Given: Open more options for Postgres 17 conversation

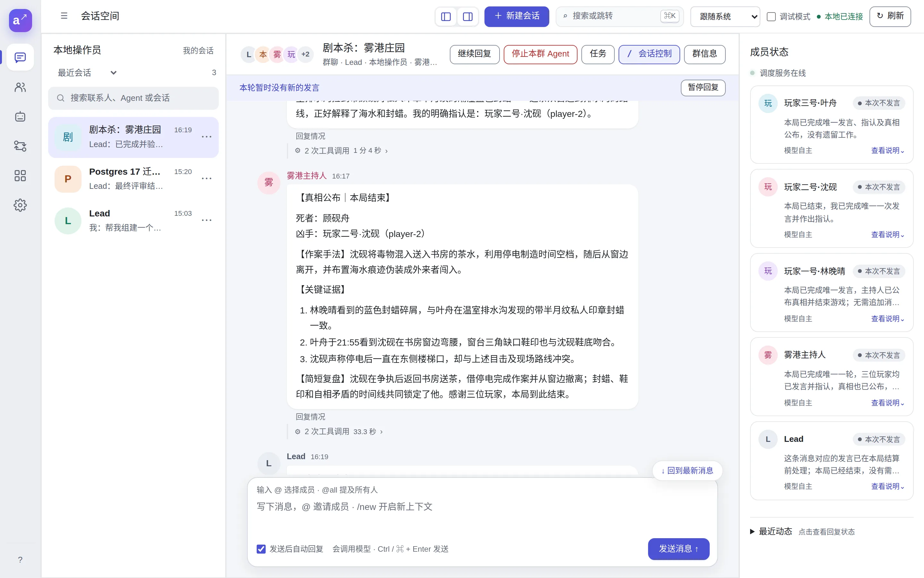Looking at the screenshot, I should point(207,179).
